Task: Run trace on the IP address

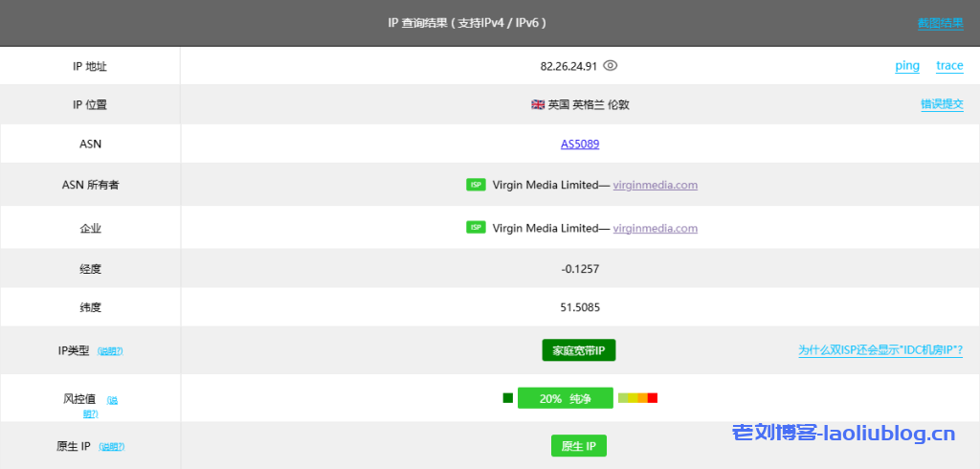Action: point(949,66)
